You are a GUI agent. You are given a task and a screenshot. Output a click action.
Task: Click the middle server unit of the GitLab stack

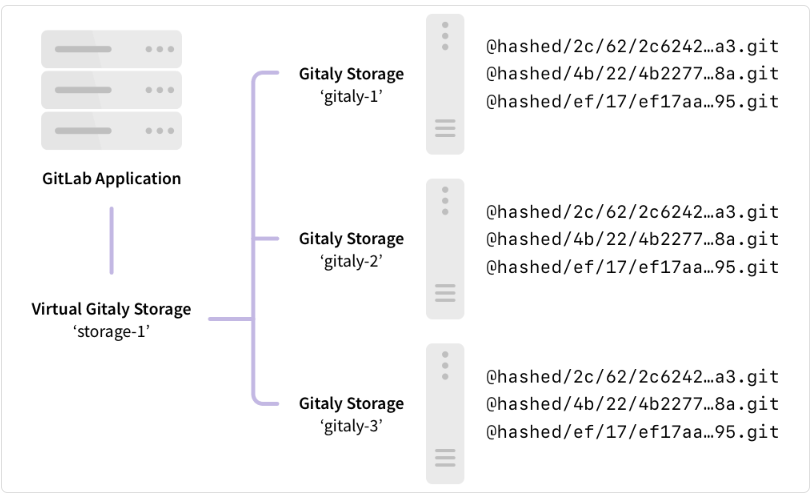click(x=111, y=89)
